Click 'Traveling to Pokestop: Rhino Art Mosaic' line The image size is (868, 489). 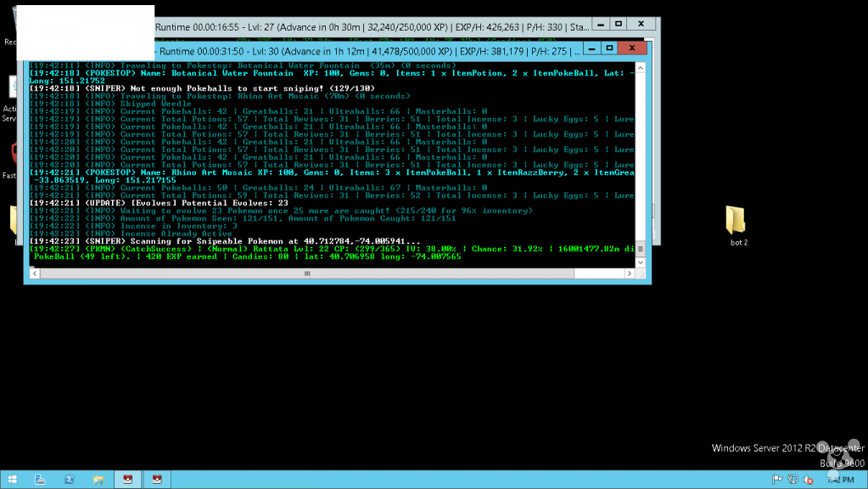point(220,96)
